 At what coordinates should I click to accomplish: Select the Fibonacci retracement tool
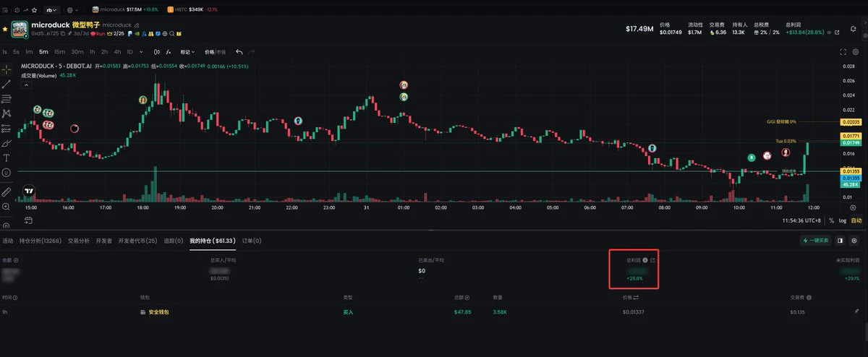pos(7,98)
